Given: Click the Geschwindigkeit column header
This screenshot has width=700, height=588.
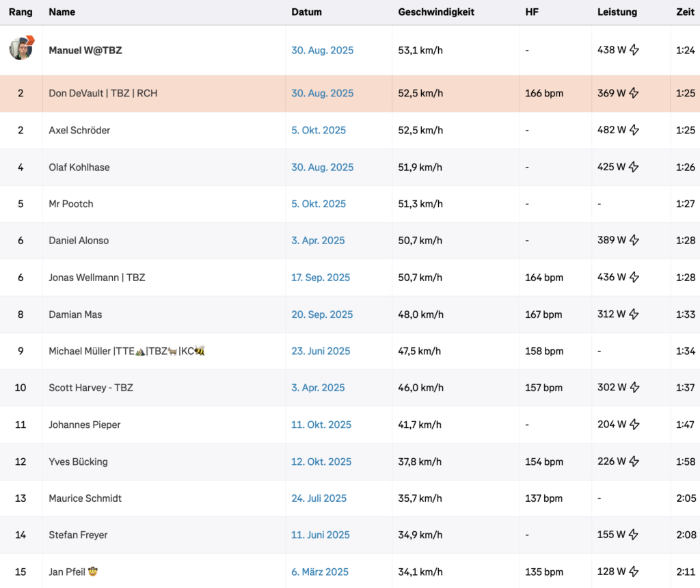Looking at the screenshot, I should (x=436, y=12).
